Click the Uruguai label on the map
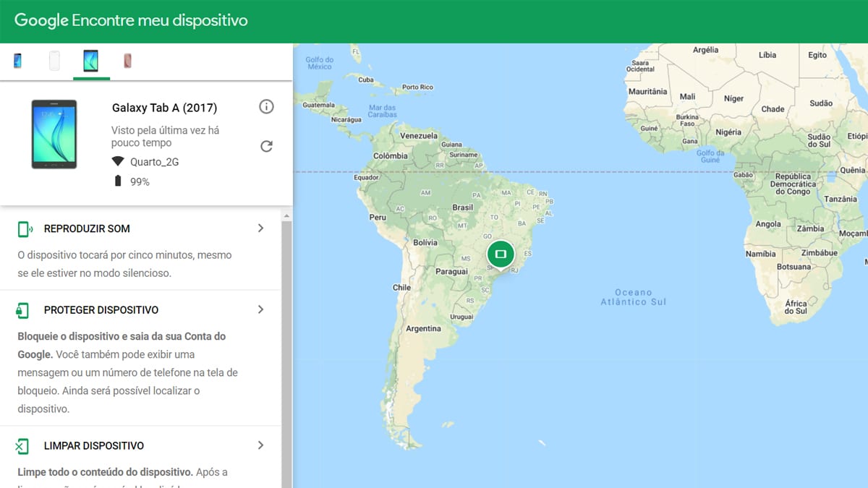The width and height of the screenshot is (868, 488). coord(461,317)
